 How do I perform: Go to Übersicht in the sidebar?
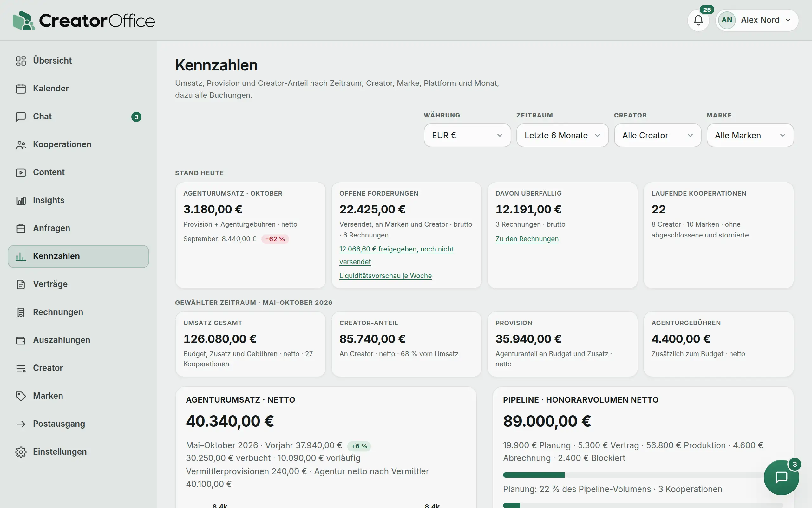(x=78, y=61)
